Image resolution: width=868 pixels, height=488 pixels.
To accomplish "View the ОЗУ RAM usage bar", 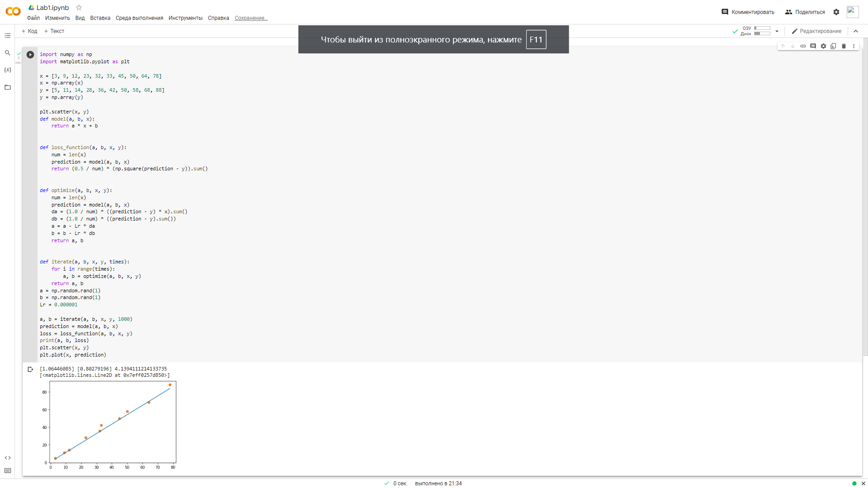I will pos(762,28).
